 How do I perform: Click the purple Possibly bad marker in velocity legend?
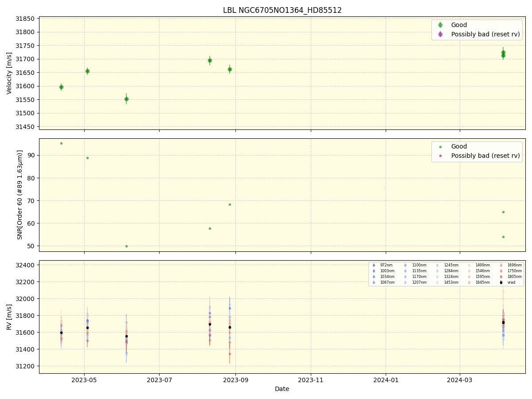pos(440,34)
